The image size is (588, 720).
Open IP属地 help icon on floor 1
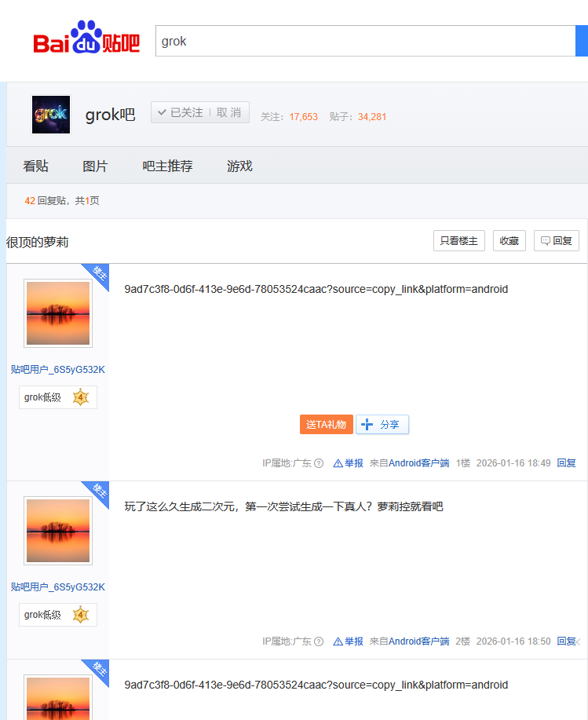319,463
